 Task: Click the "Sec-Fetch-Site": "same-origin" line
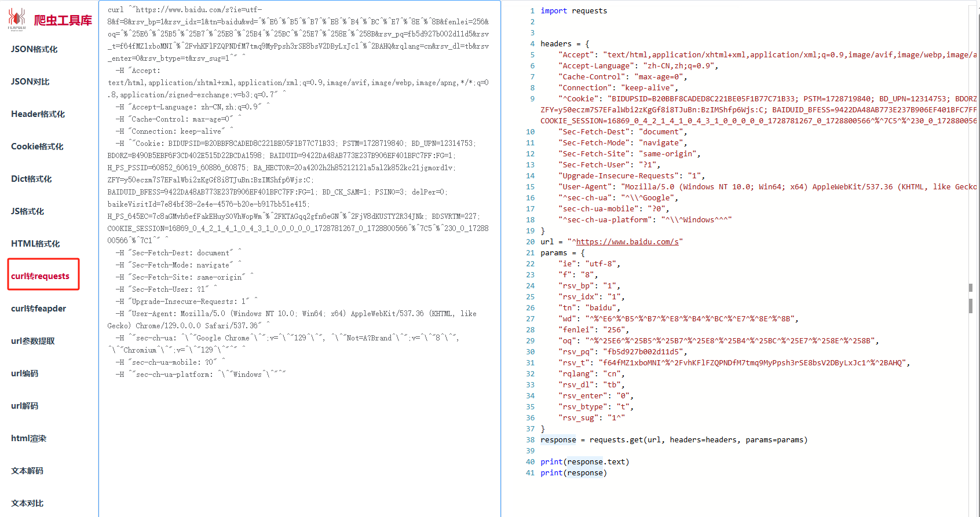[630, 154]
